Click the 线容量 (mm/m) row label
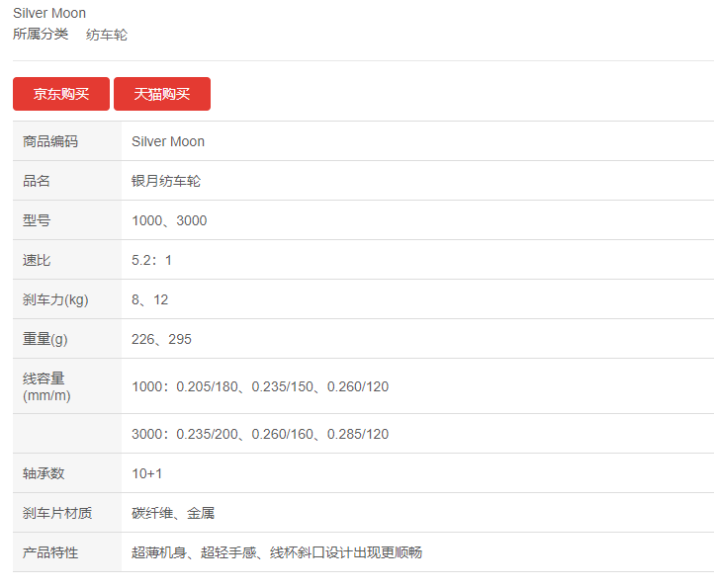714x588 pixels. click(46, 386)
